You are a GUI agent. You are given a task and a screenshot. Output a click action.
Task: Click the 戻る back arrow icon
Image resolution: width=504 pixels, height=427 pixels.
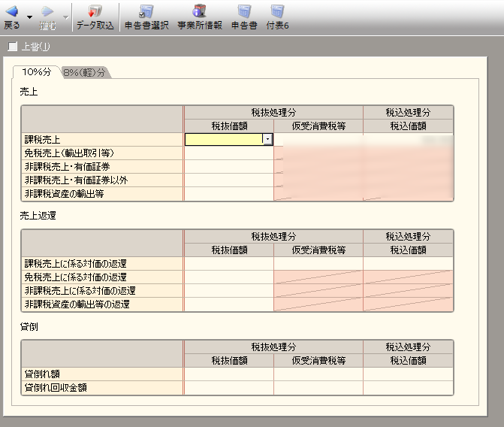coord(12,13)
